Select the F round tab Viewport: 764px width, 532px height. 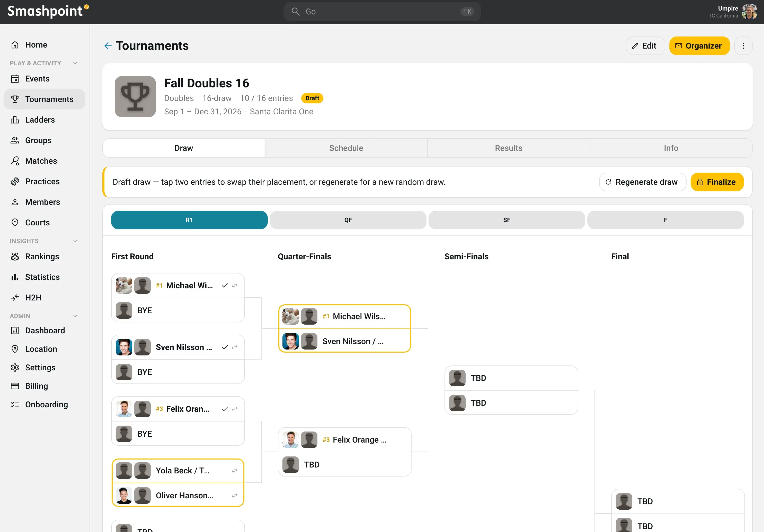(x=665, y=220)
